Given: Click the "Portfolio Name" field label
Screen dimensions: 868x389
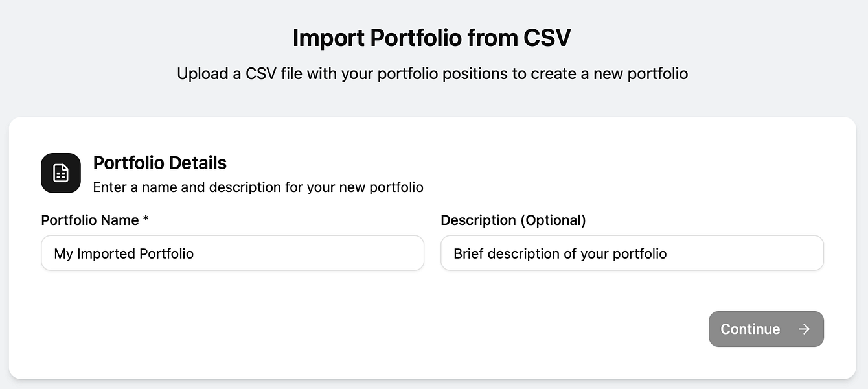Looking at the screenshot, I should click(x=90, y=220).
